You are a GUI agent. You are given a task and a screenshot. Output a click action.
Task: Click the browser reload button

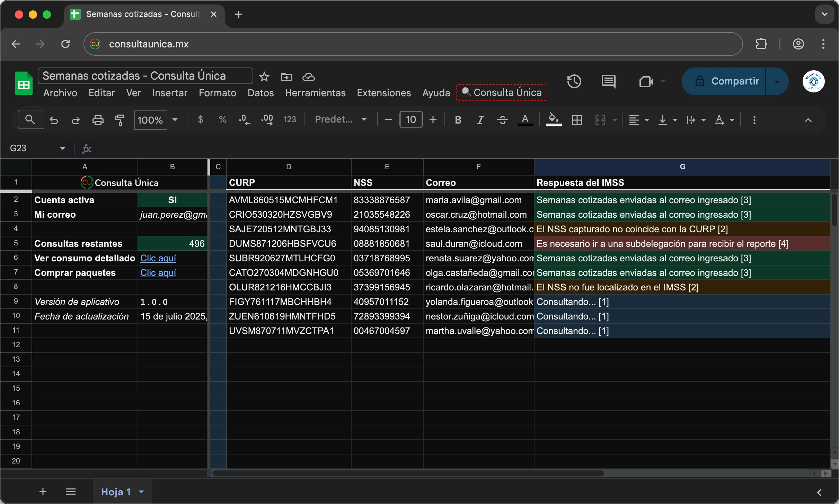pos(65,44)
